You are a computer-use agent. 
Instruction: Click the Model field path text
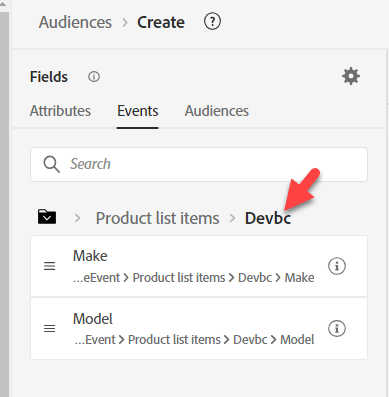pos(194,340)
